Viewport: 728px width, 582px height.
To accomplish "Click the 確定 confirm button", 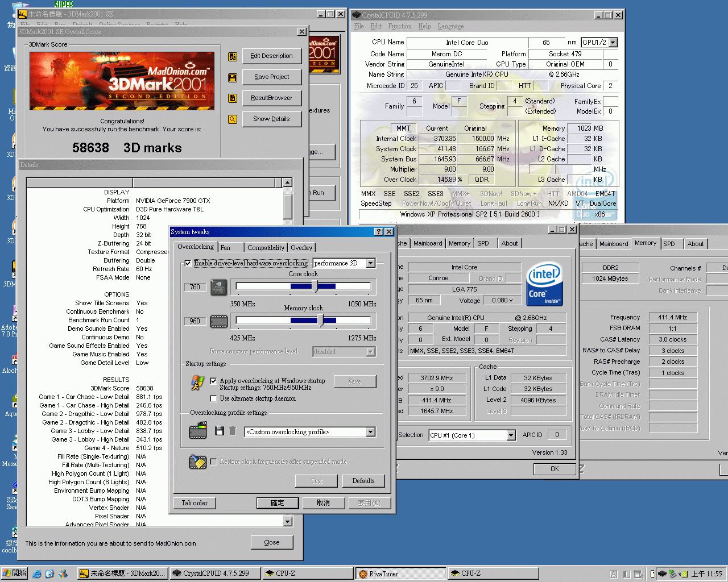I will [277, 503].
